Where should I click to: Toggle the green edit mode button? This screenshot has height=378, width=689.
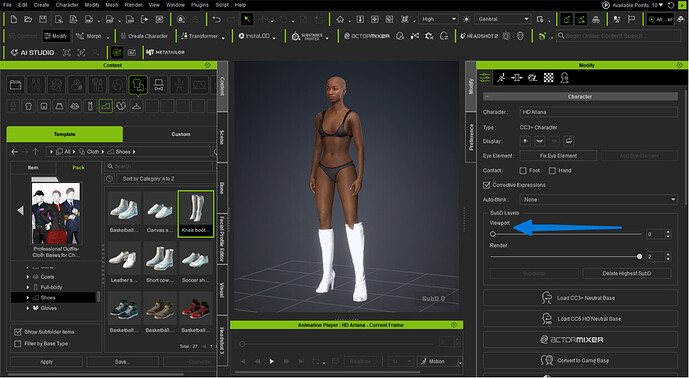[117, 52]
